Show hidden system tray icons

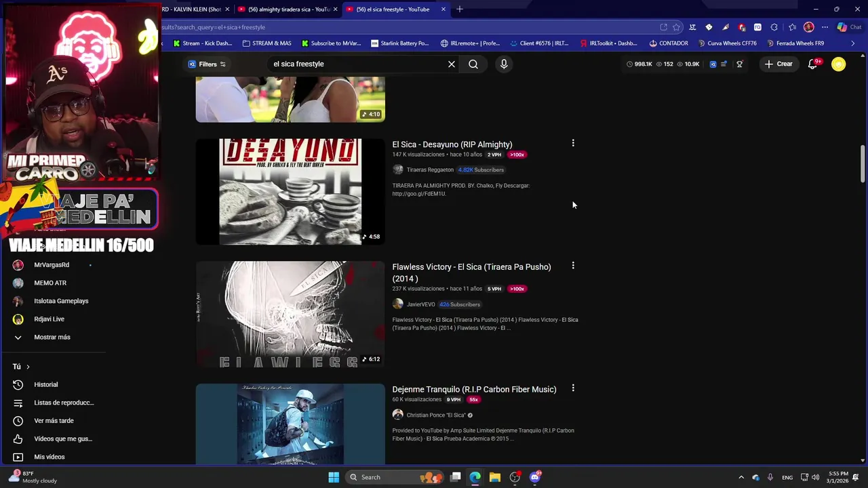pyautogui.click(x=741, y=477)
